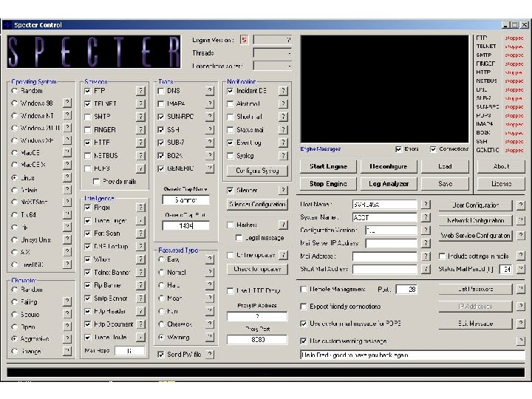
Task: Select the Random operating system radio
Action: [14, 91]
